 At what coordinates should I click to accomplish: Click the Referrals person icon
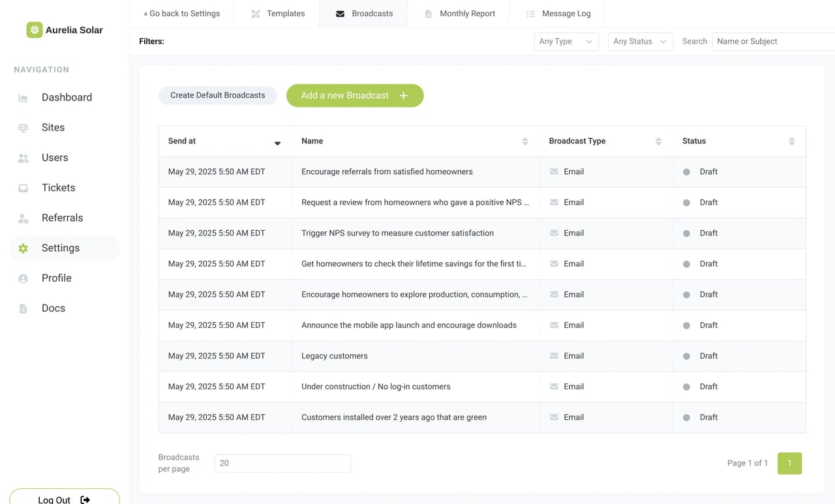pyautogui.click(x=23, y=218)
